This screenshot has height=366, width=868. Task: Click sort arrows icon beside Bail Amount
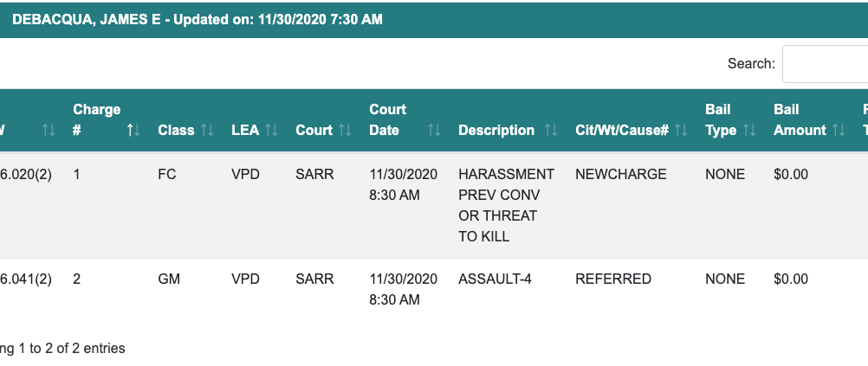839,131
